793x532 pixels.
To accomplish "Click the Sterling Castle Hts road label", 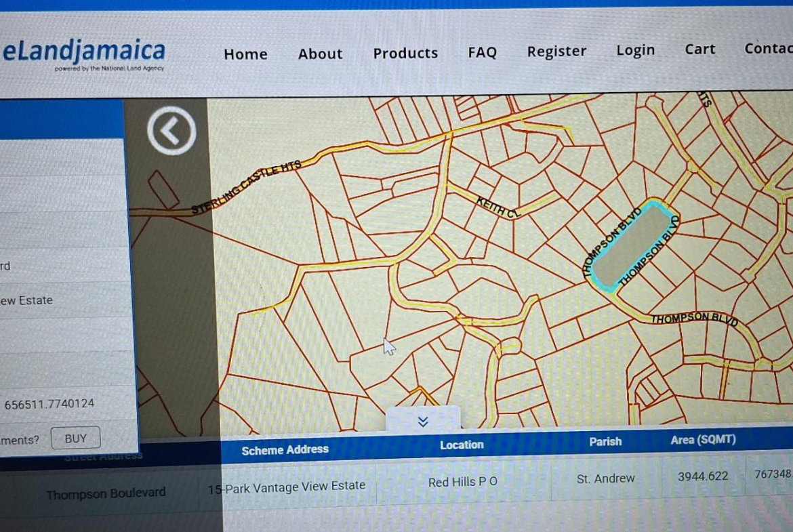I will (x=245, y=189).
